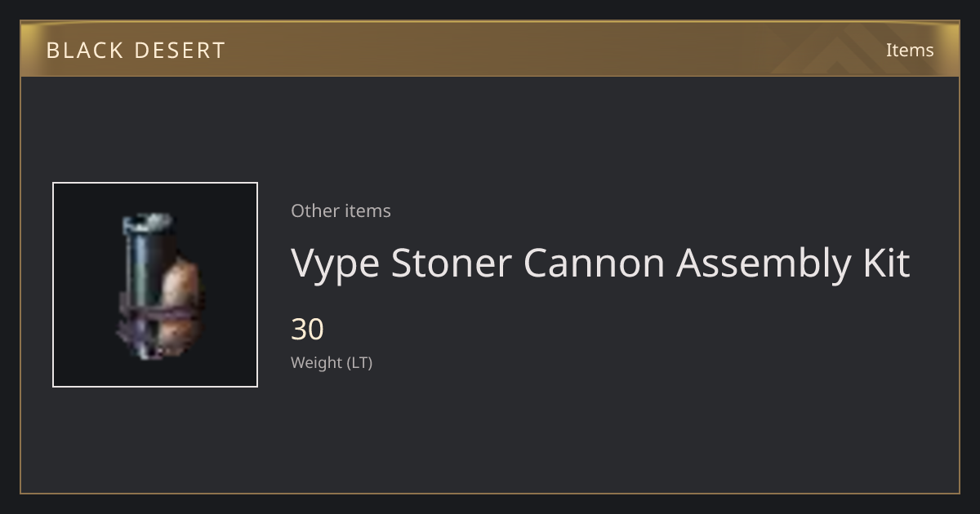Click the Cannon Assembly Kit item icon
The width and height of the screenshot is (980, 514).
tap(155, 285)
